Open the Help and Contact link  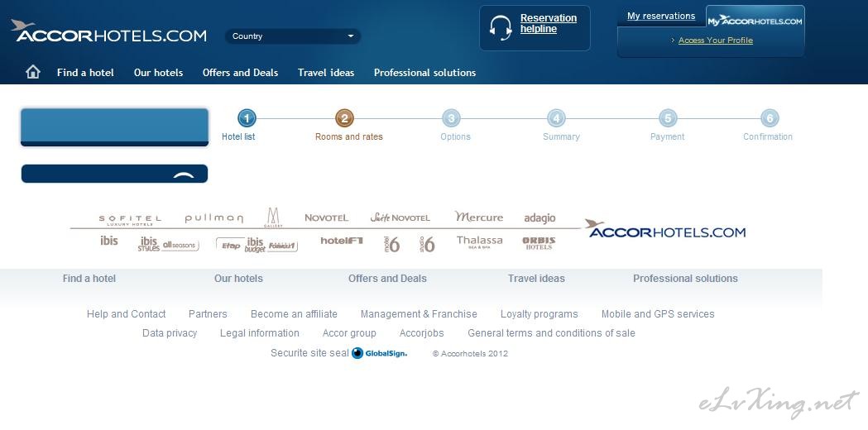pyautogui.click(x=127, y=313)
